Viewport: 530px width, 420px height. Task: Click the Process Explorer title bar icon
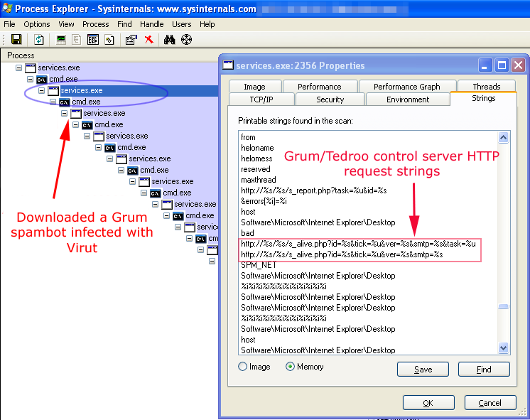pyautogui.click(x=7, y=8)
